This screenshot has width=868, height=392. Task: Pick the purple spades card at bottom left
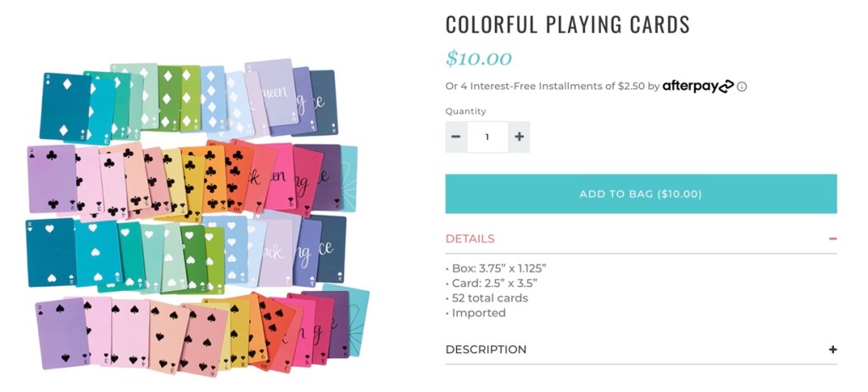click(61, 331)
